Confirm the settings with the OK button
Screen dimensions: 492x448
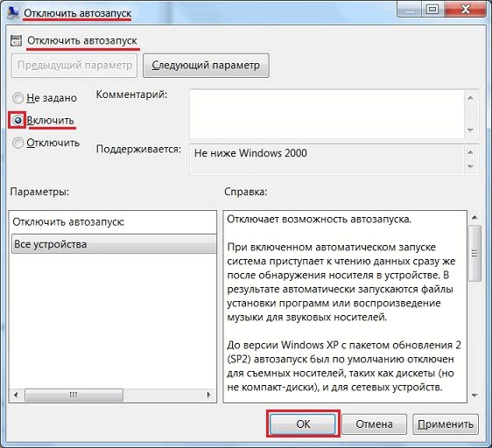303,423
